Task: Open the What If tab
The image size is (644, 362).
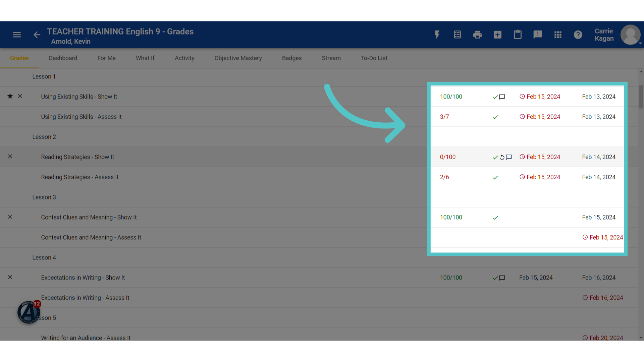Action: (x=145, y=58)
